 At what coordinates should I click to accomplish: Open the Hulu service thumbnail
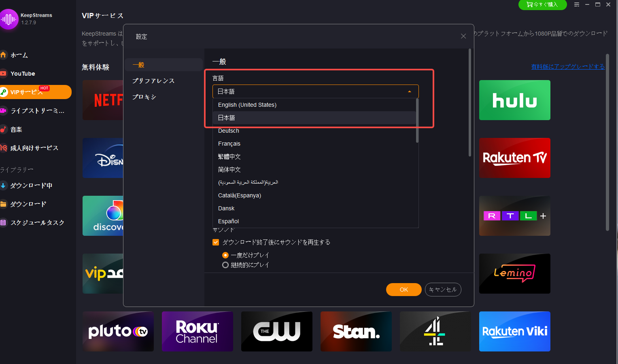tap(514, 100)
